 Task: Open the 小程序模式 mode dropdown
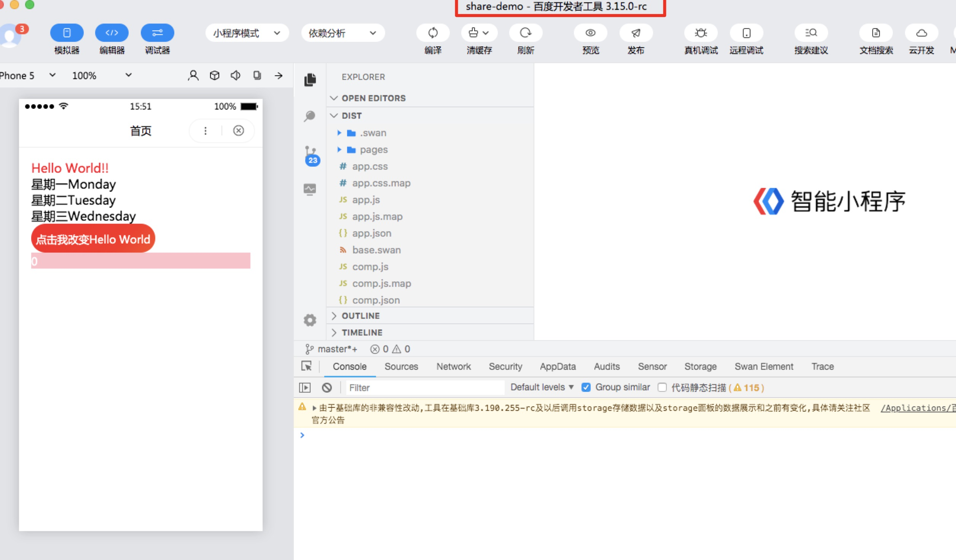click(247, 33)
